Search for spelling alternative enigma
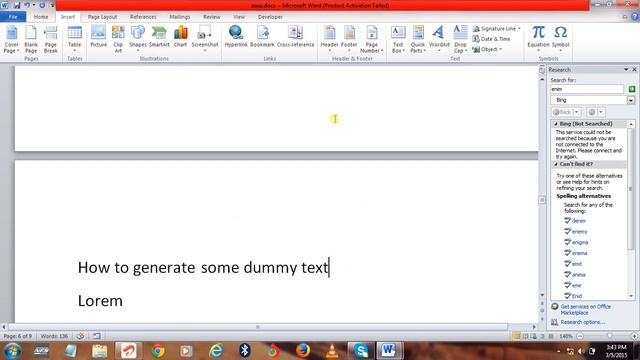Image resolution: width=640 pixels, height=360 pixels. [x=580, y=242]
